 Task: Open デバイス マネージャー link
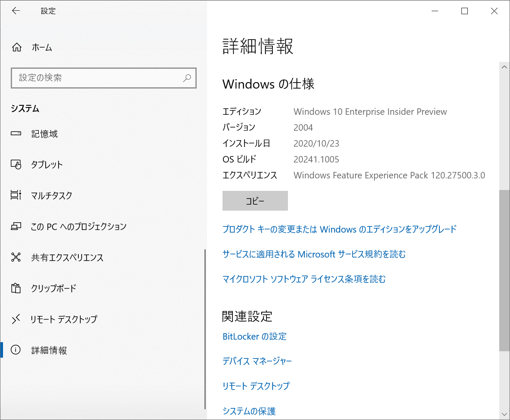[257, 361]
